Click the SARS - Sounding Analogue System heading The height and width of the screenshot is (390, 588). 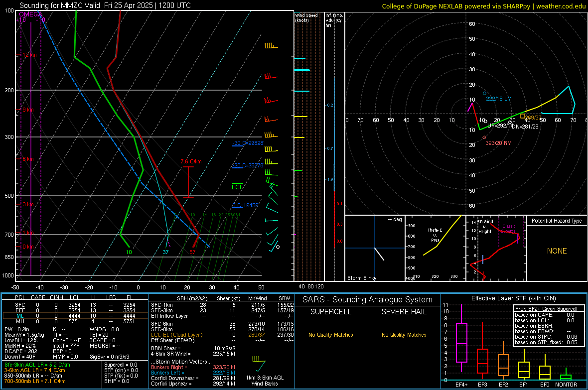pos(367,300)
